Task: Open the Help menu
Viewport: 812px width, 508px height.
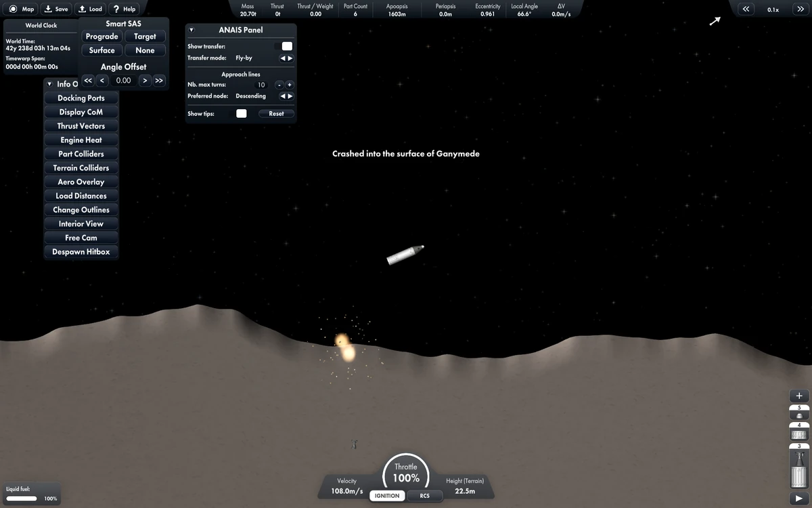Action: tap(124, 9)
